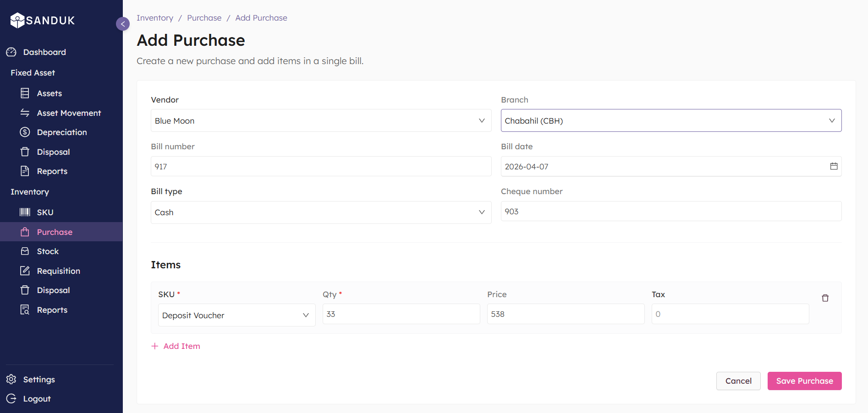The height and width of the screenshot is (413, 868).
Task: Select the Disposal trash icon under Fixed Asset
Action: (25, 152)
